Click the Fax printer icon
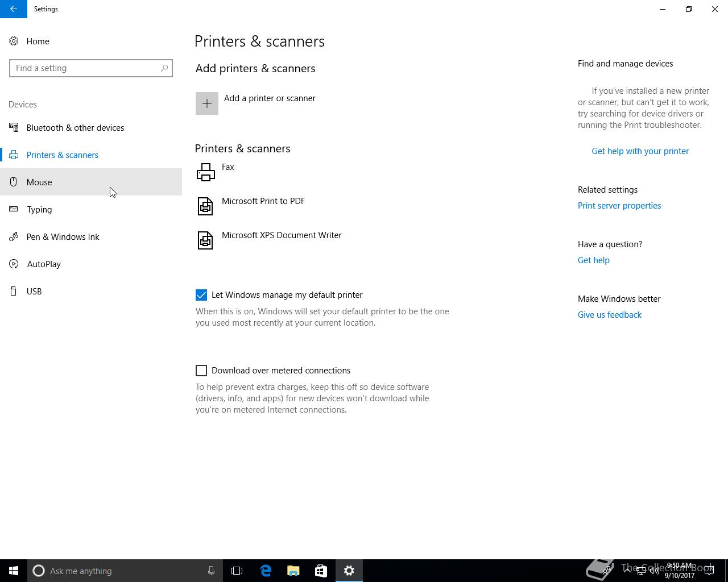The width and height of the screenshot is (728, 582). [205, 172]
